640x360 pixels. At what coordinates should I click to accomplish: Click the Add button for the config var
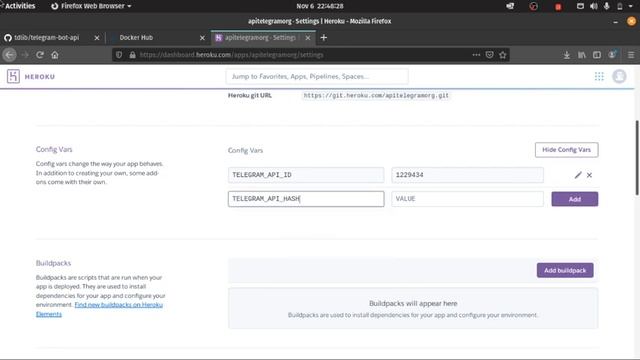[x=575, y=199]
